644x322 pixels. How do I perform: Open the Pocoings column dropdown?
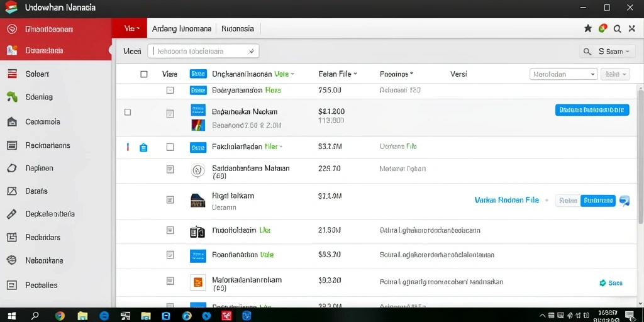point(411,74)
